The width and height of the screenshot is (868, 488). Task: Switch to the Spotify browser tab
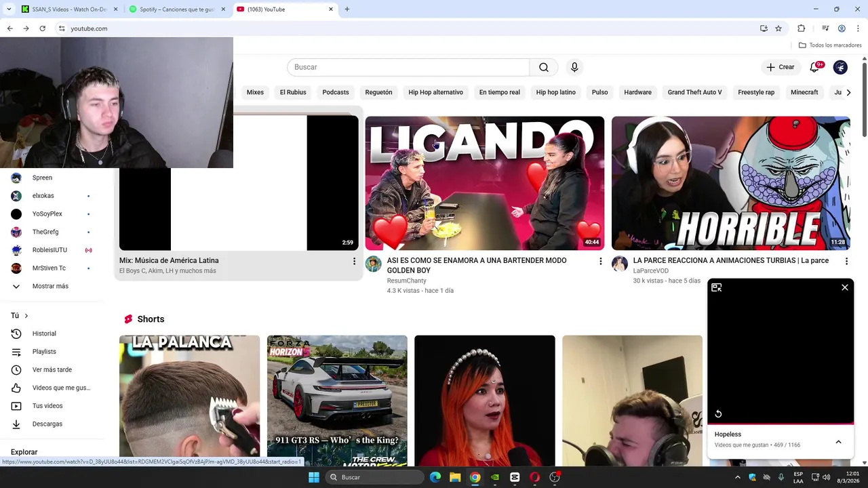[176, 9]
